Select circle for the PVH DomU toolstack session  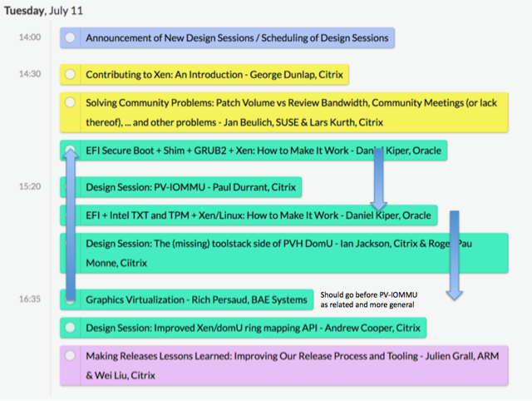(71, 245)
